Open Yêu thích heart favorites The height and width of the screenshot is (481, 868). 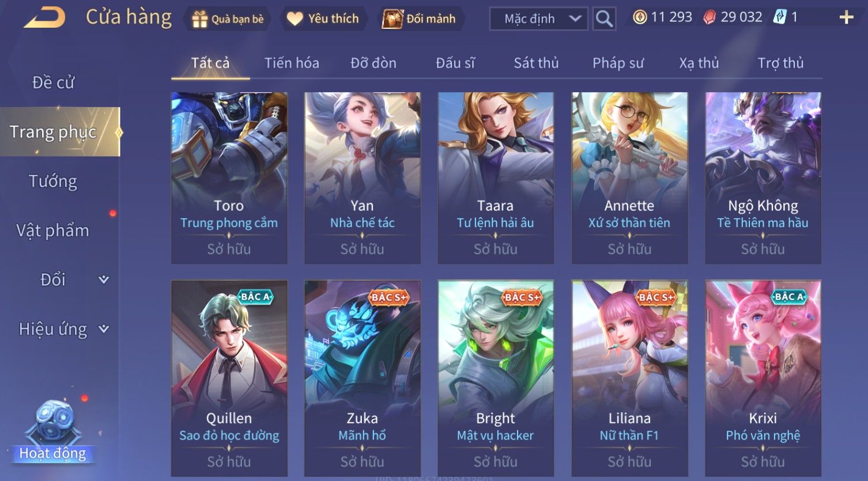coord(295,19)
